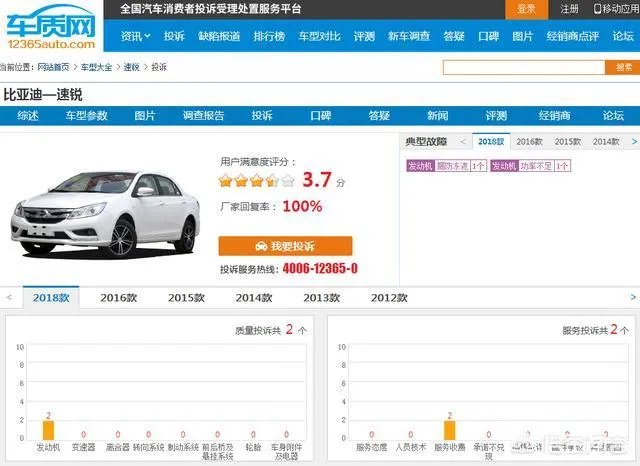Click the 车型大全 breadcrumb link
This screenshot has width=640, height=466.
pyautogui.click(x=96, y=67)
